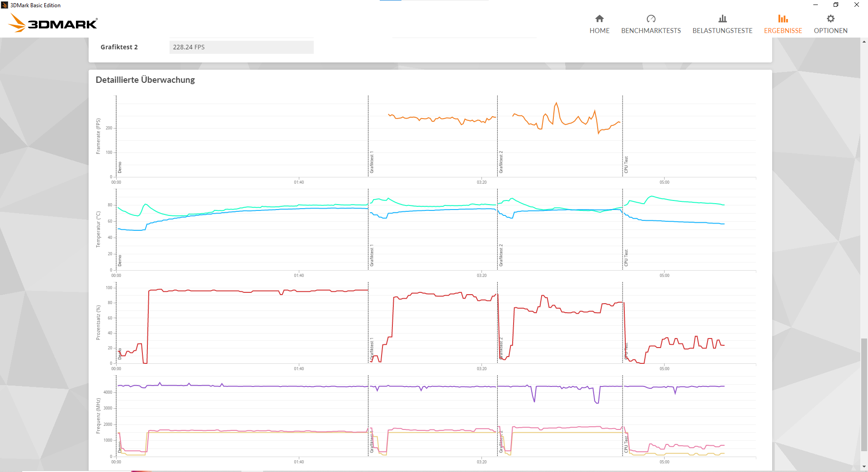Click the Optionen gear icon
Viewport: 868px width, 472px height.
830,19
